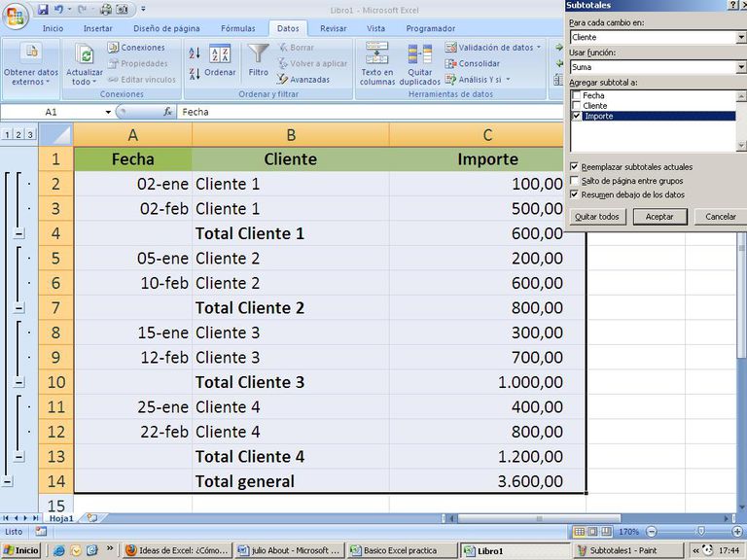Open the 'Para cada cambio en' dropdown
This screenshot has height=560, width=747.
point(740,37)
